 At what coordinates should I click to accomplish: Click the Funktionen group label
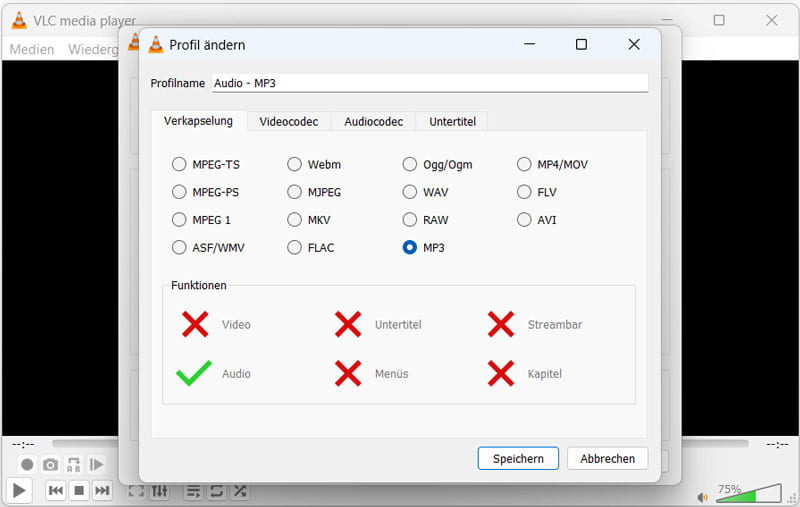click(198, 285)
